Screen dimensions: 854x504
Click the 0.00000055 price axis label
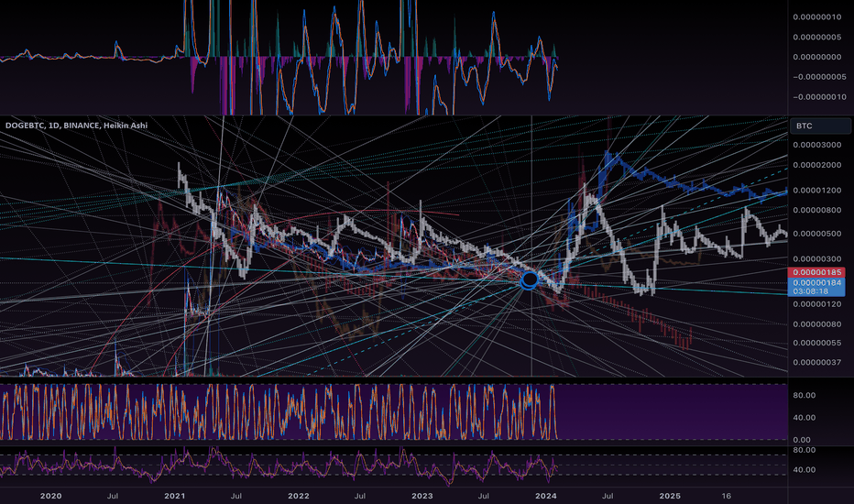click(817, 343)
